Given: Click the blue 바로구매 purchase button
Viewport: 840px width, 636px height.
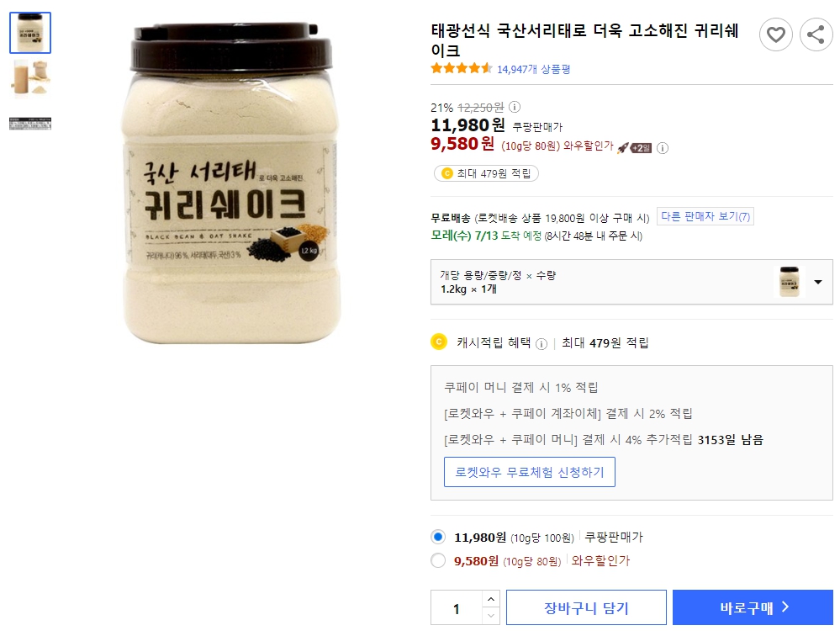Looking at the screenshot, I should coord(753,607).
